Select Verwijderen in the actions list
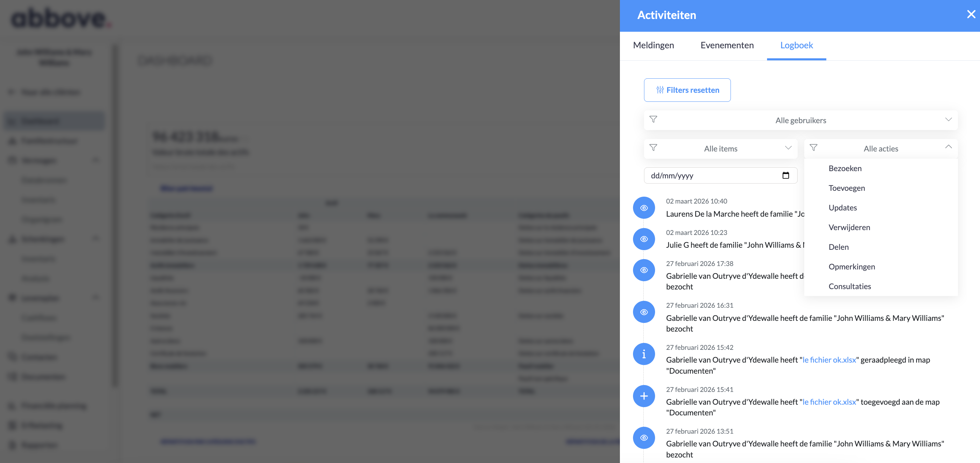980x463 pixels. tap(849, 227)
